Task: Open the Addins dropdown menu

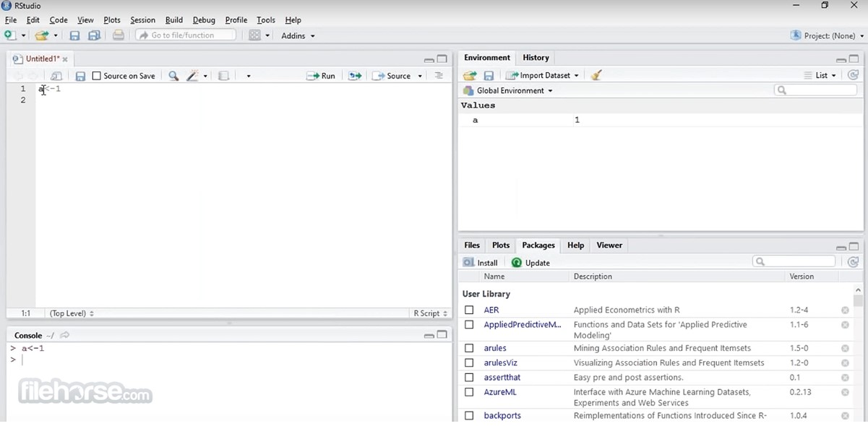Action: coord(298,35)
